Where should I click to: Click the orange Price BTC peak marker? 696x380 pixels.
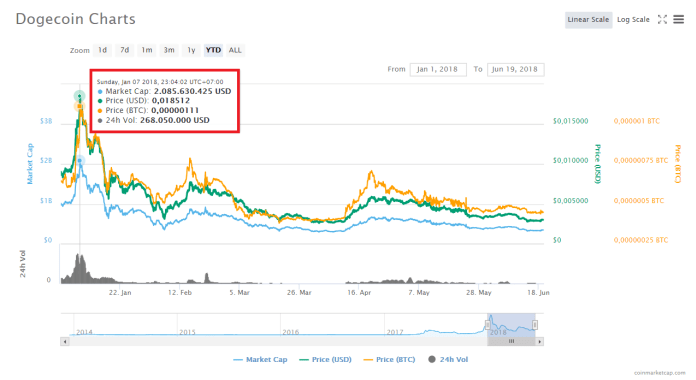coord(79,106)
